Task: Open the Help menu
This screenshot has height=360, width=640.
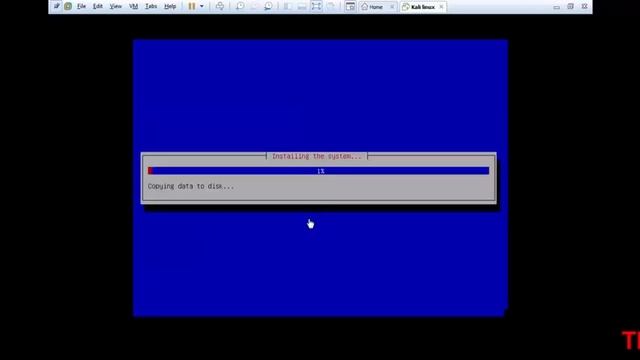Action: [x=170, y=6]
